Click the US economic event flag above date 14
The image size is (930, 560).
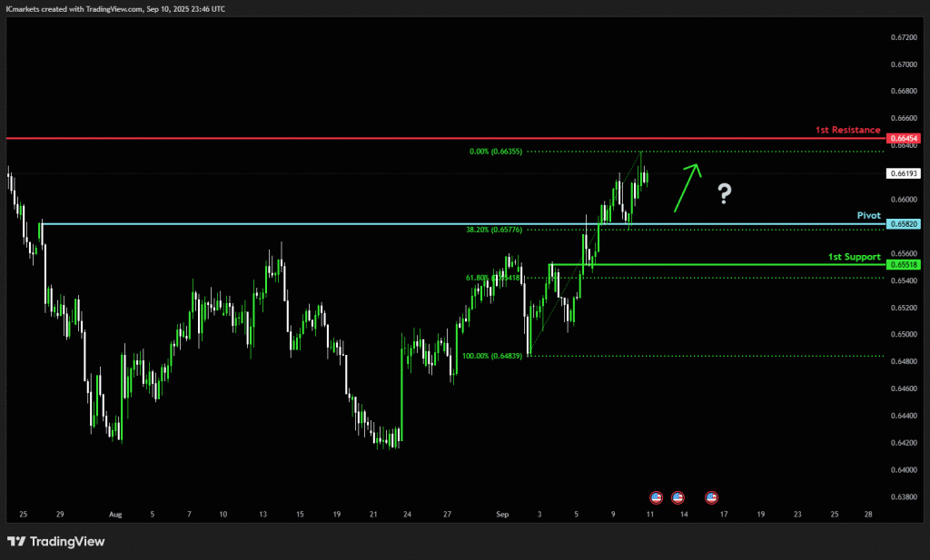[x=678, y=497]
